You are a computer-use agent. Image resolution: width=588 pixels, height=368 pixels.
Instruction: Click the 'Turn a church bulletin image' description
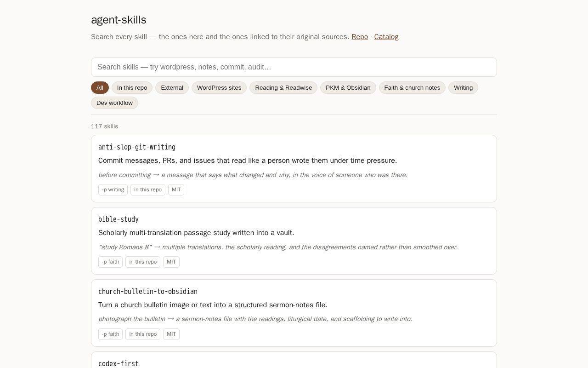click(213, 305)
